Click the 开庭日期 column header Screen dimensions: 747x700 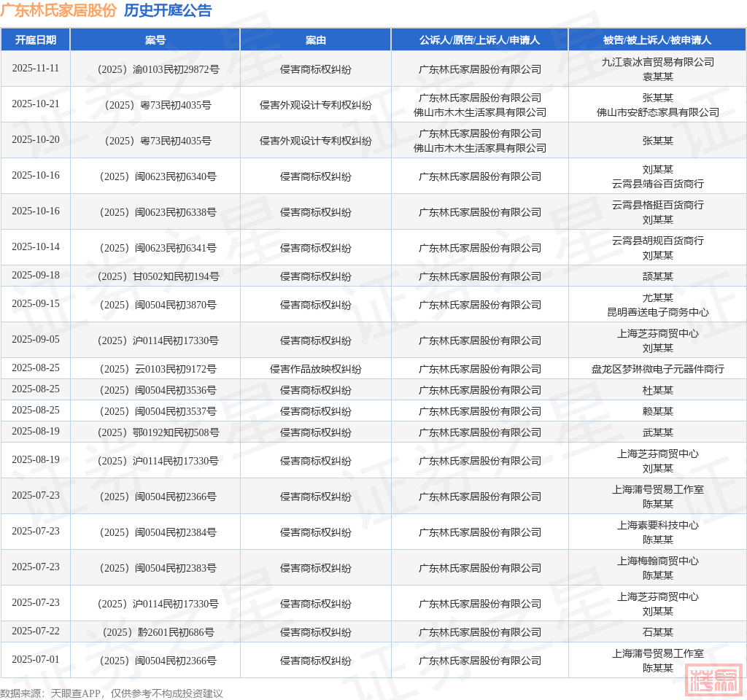coord(36,40)
